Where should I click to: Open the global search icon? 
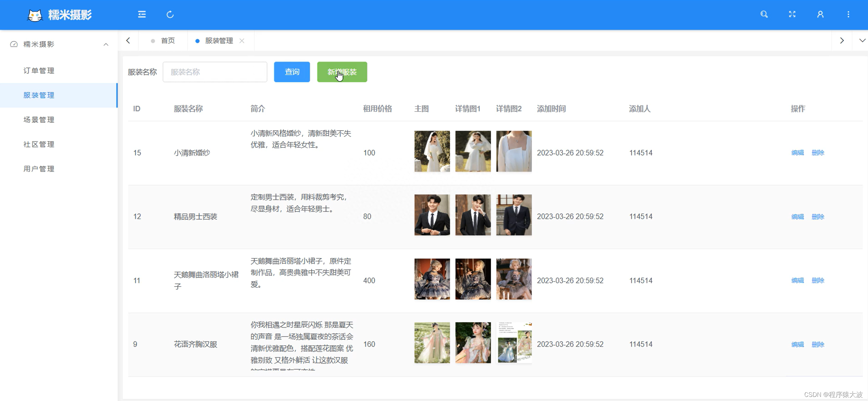click(764, 14)
